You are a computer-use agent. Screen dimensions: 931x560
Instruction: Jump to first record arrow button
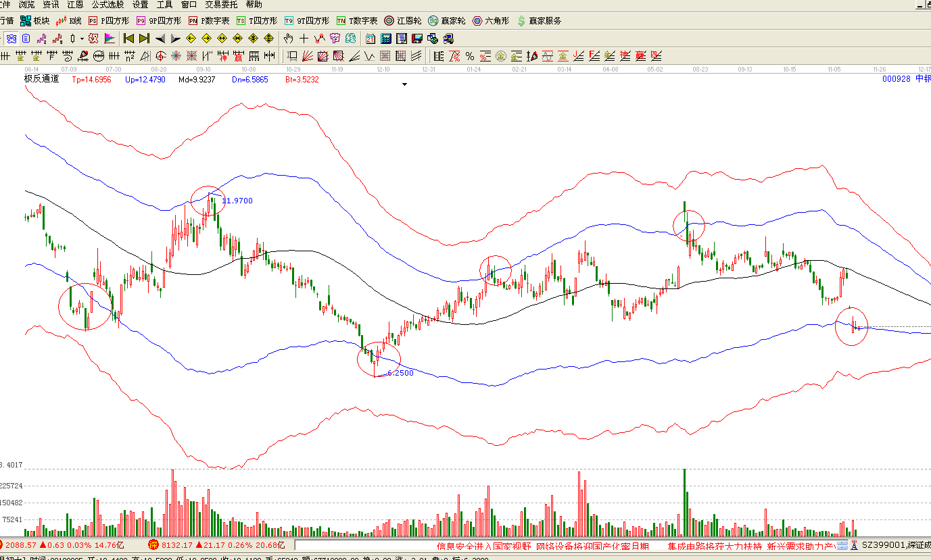[128, 39]
